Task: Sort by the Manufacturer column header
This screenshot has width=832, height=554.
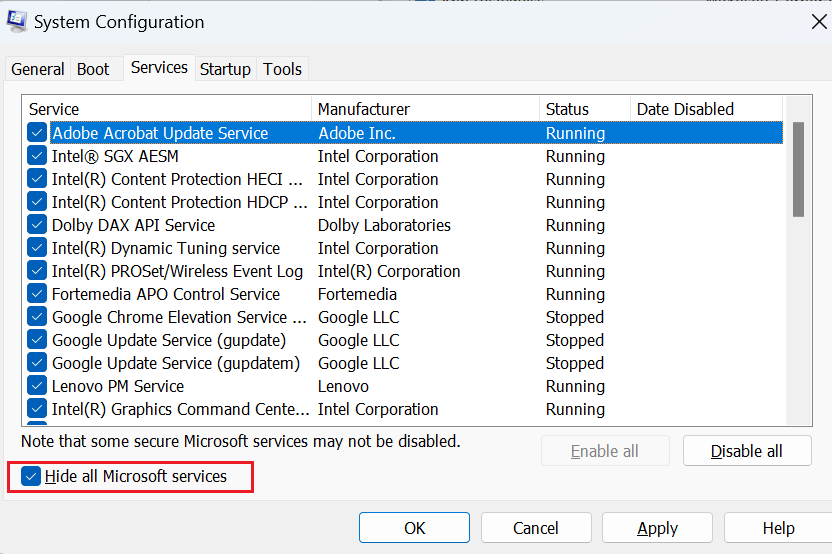Action: (426, 109)
